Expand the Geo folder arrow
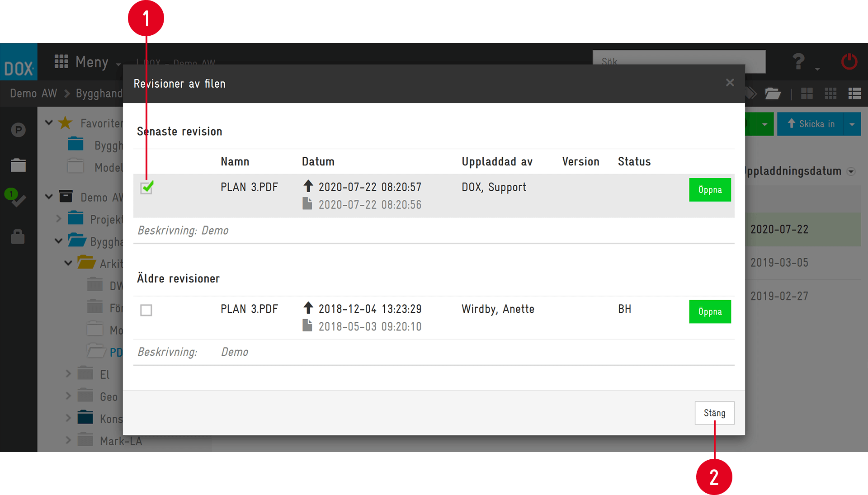Viewport: 868px width, 495px height. [x=68, y=396]
